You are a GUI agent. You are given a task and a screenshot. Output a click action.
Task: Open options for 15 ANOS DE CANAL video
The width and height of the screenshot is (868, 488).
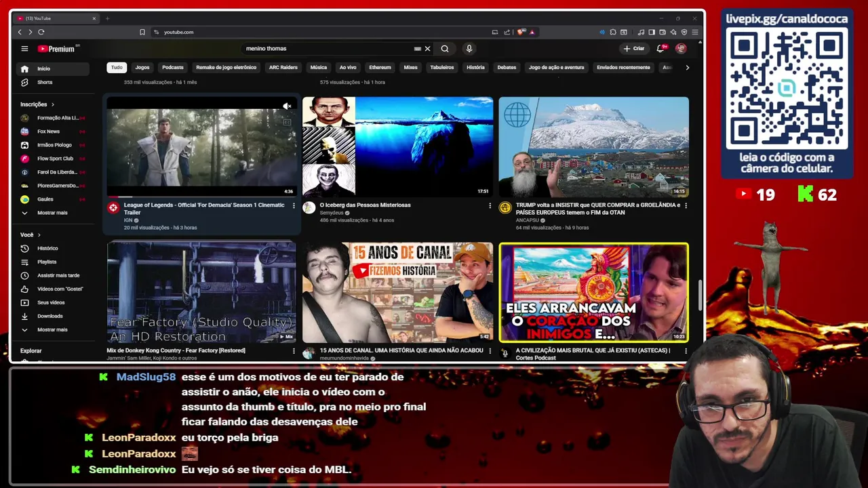pos(490,351)
